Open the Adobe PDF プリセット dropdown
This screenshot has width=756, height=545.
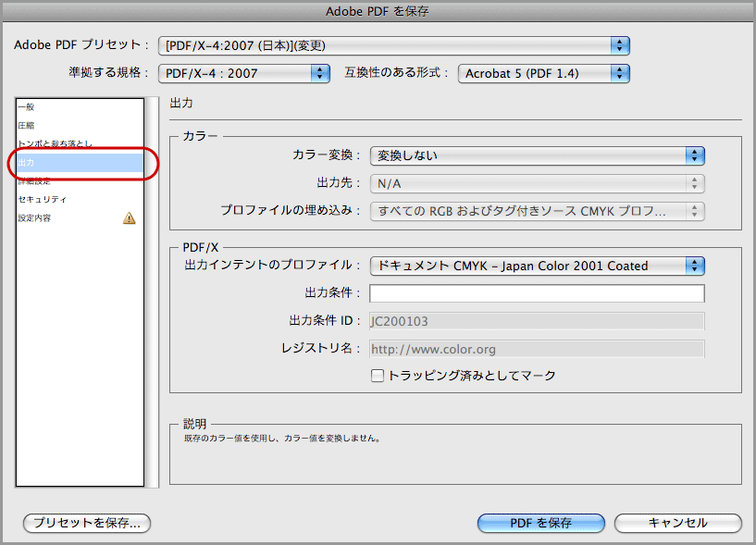click(x=394, y=46)
